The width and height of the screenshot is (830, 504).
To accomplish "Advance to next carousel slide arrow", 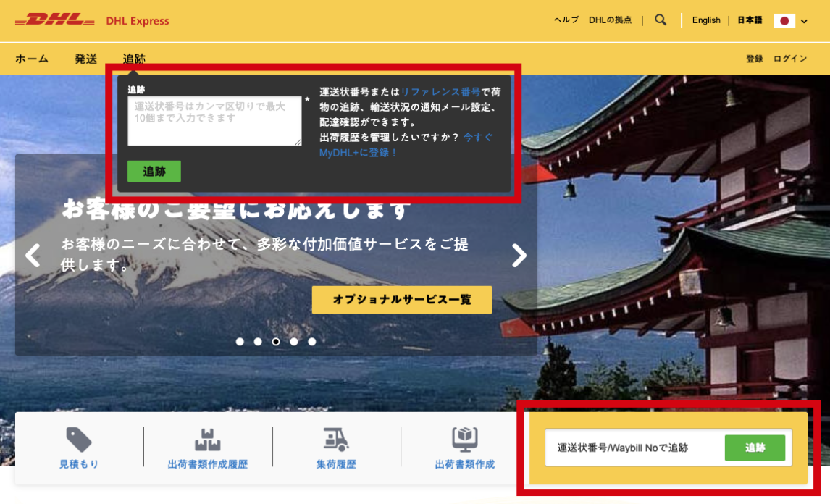I will [519, 255].
